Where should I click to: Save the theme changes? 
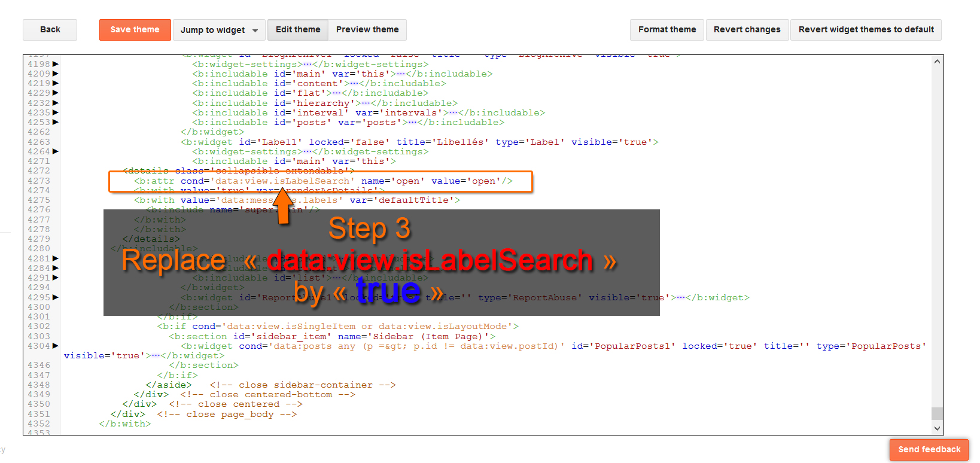135,29
